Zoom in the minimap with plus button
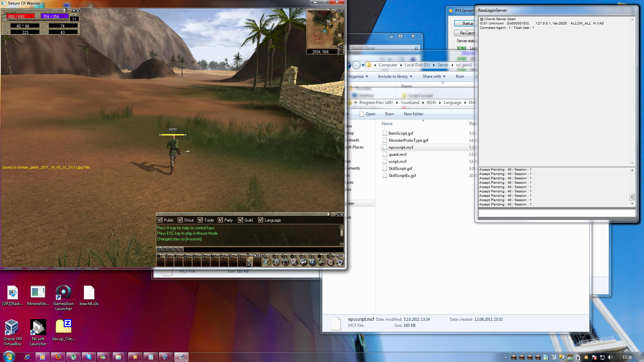Viewport: 644px width, 362px height. click(341, 47)
